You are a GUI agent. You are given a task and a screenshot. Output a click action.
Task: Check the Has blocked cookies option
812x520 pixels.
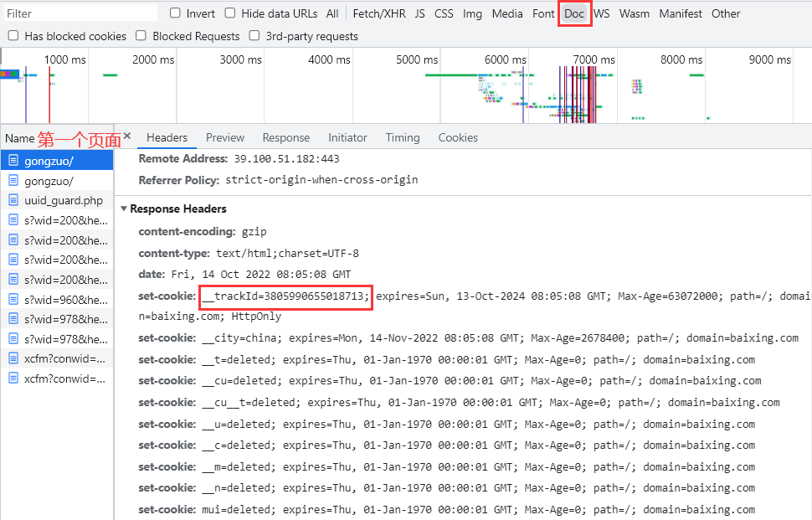pos(13,36)
